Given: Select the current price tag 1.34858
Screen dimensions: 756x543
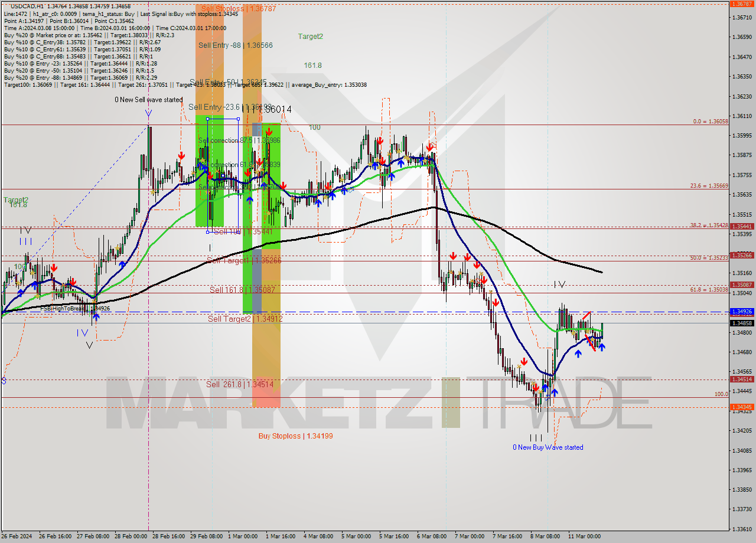Looking at the screenshot, I should click(741, 323).
